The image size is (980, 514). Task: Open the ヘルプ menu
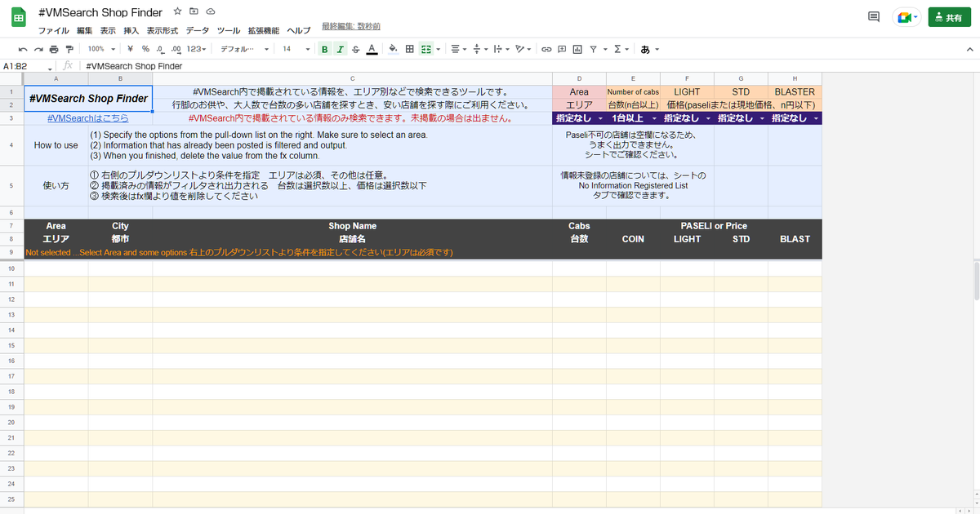click(x=299, y=30)
